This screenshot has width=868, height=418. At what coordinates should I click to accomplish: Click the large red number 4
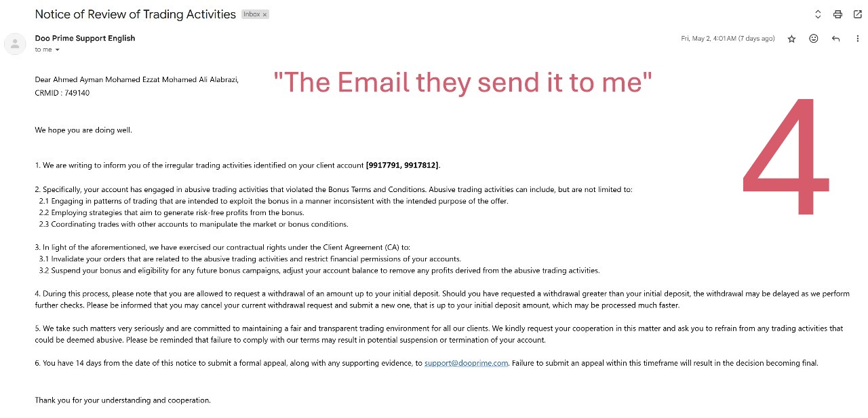[787, 159]
